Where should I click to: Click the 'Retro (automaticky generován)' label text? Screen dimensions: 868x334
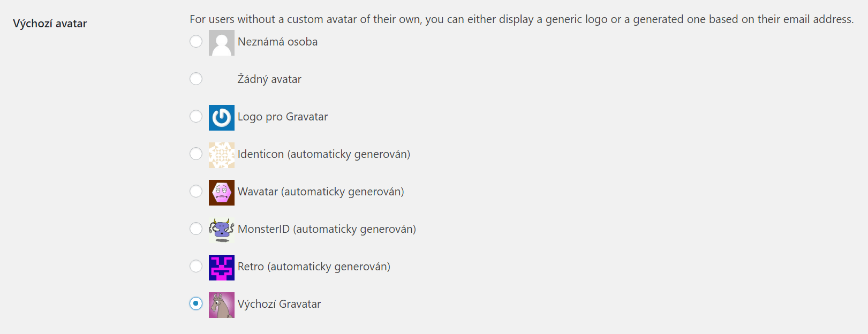[314, 267]
